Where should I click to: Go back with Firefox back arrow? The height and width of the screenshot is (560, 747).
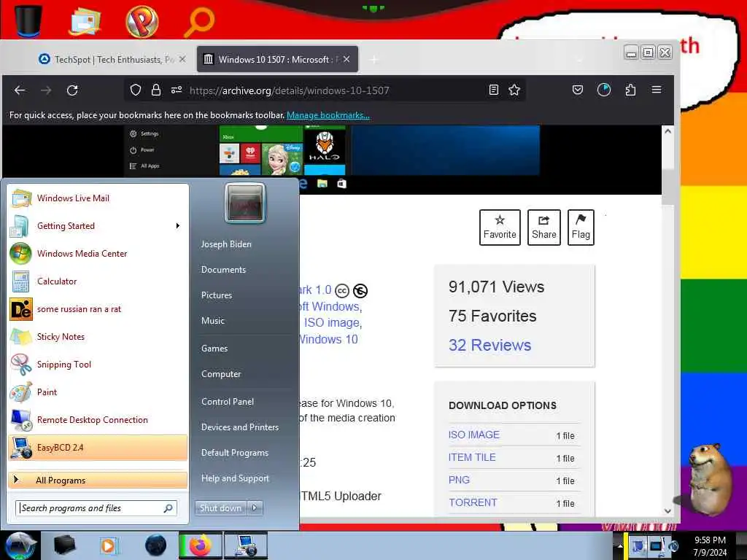(x=20, y=90)
